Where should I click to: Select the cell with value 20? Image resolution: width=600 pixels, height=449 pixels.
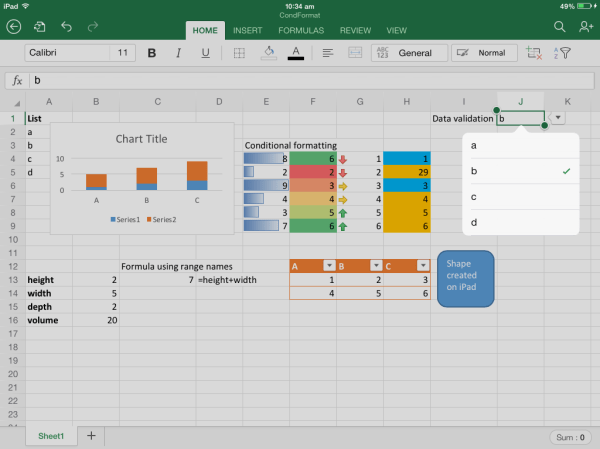96,320
